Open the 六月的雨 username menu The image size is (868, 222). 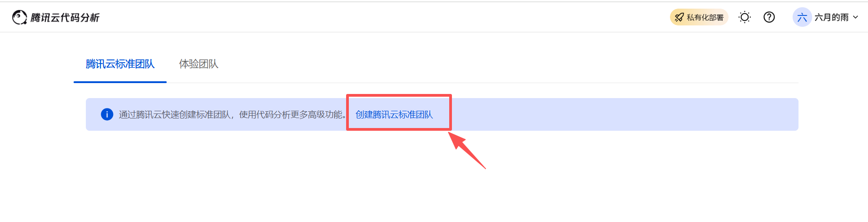click(831, 17)
